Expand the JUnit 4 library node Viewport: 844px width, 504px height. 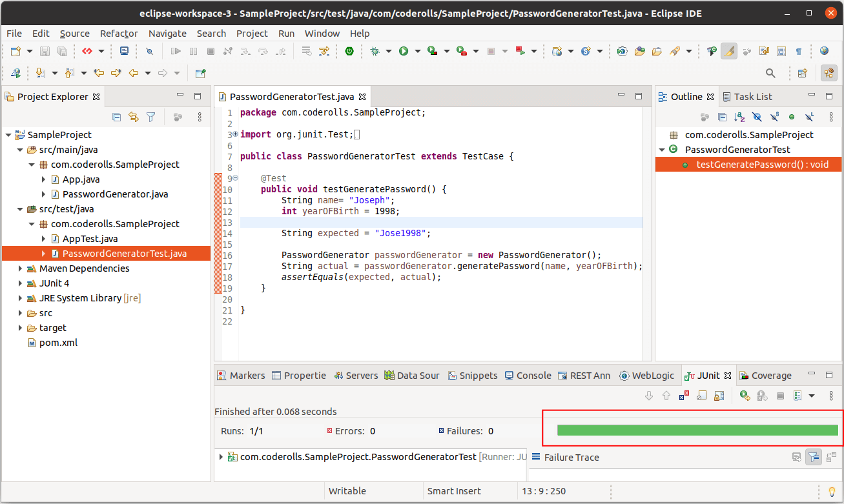[19, 283]
